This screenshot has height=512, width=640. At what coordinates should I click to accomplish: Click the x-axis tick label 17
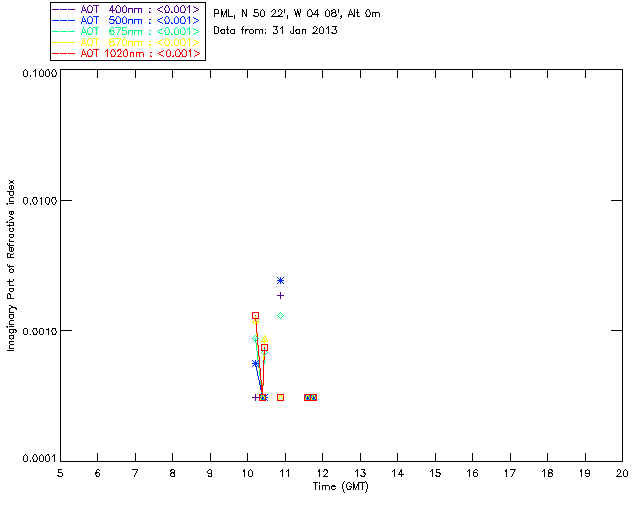510,473
